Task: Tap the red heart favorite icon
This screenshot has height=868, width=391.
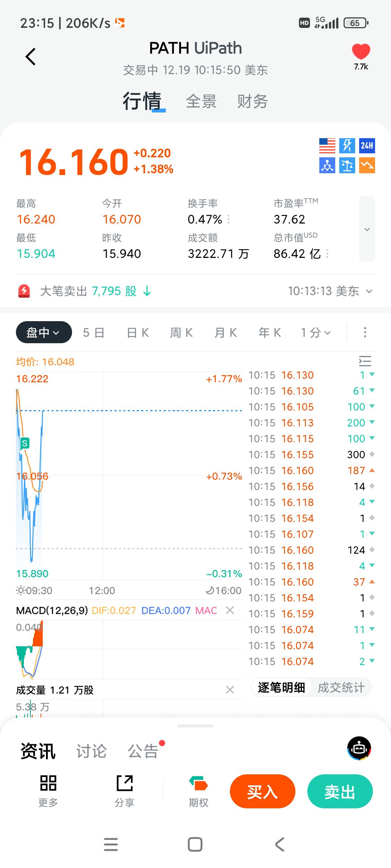Action: point(361,52)
